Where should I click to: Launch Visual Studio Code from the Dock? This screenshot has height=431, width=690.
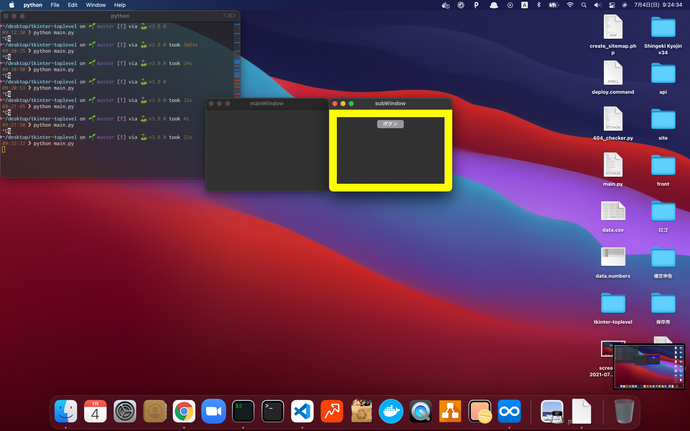click(302, 411)
